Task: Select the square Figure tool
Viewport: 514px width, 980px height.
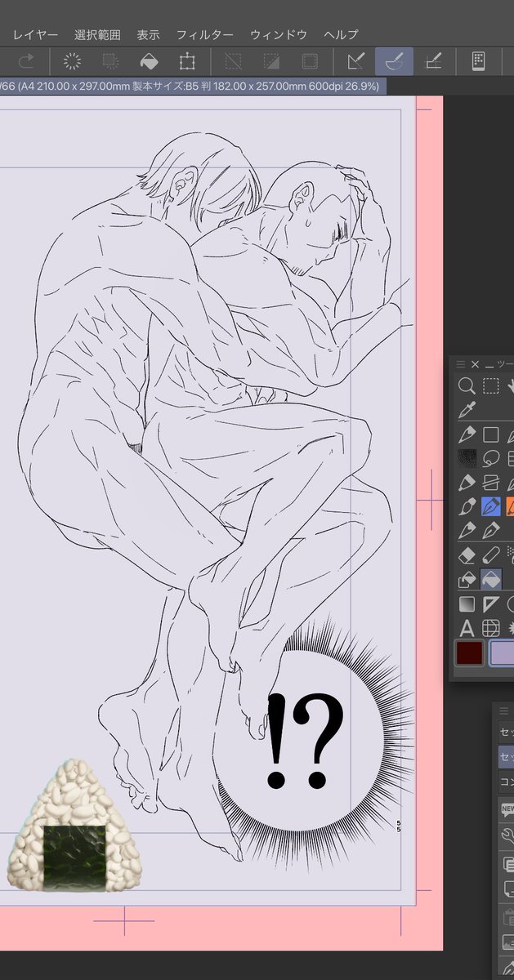Action: click(491, 434)
